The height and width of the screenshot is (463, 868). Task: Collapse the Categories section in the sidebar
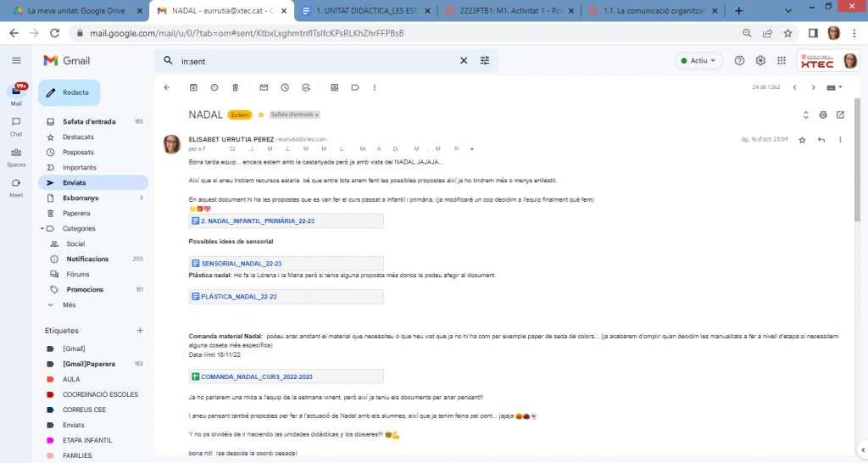(42, 228)
